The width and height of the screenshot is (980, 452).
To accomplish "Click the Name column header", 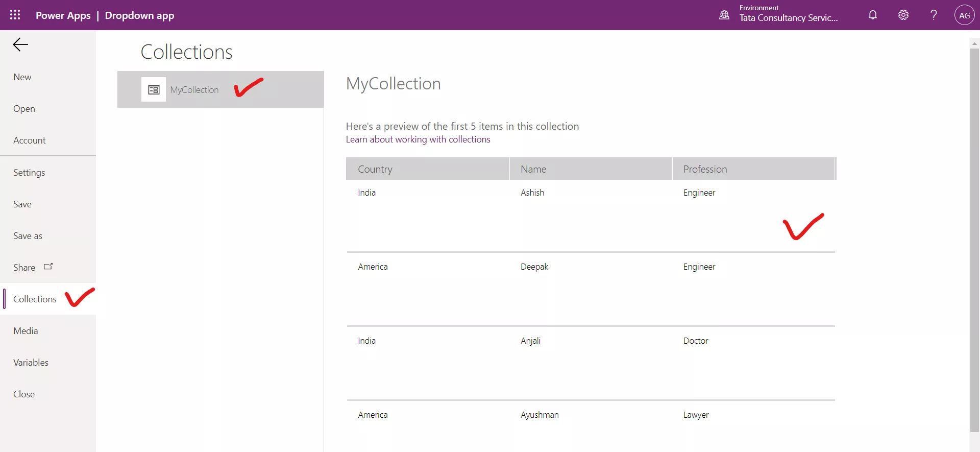I will point(591,169).
